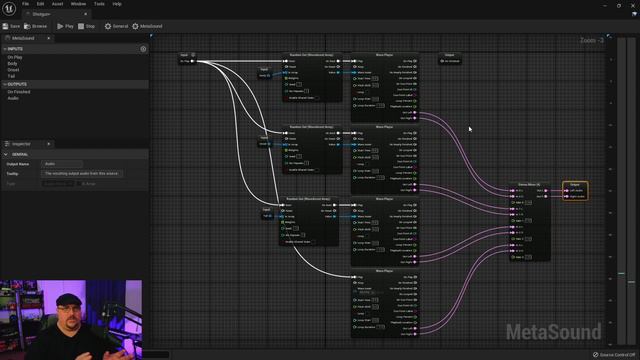640x360 pixels.
Task: Close the MetaSound members panel
Action: click(49, 38)
